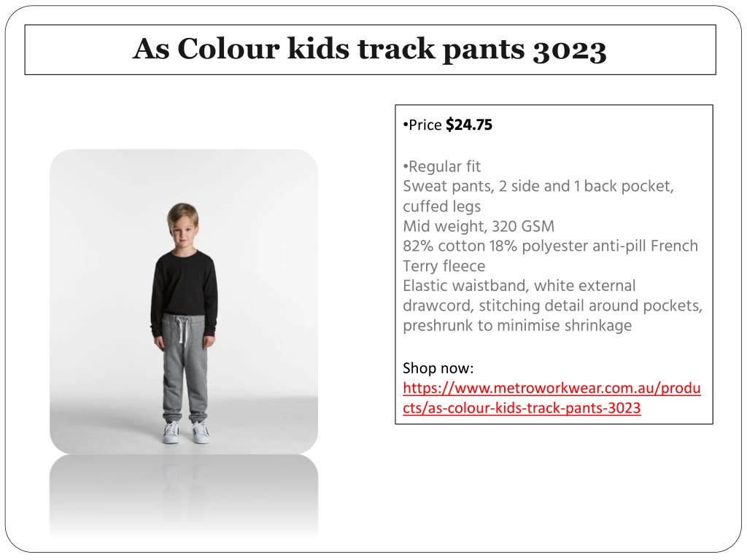Click the 'Terry fleece' text
The image size is (747, 560).
coord(444,265)
